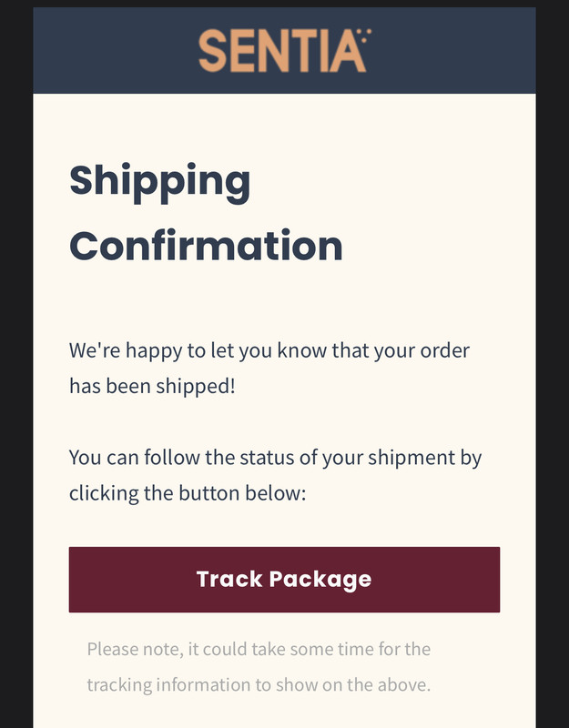Click the word "Package" on the maroon button
Viewport: 569px width, 728px height.
tap(320, 581)
